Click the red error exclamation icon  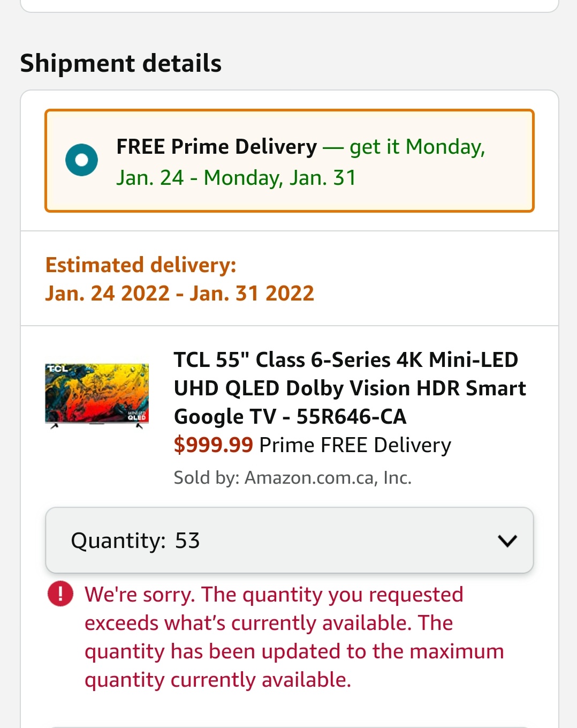[x=60, y=594]
